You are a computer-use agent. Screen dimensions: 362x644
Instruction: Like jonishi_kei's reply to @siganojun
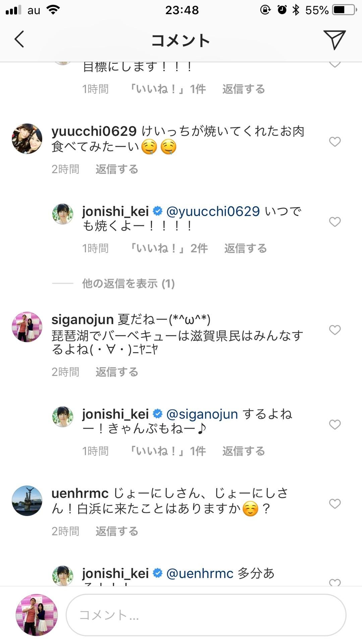click(x=335, y=425)
